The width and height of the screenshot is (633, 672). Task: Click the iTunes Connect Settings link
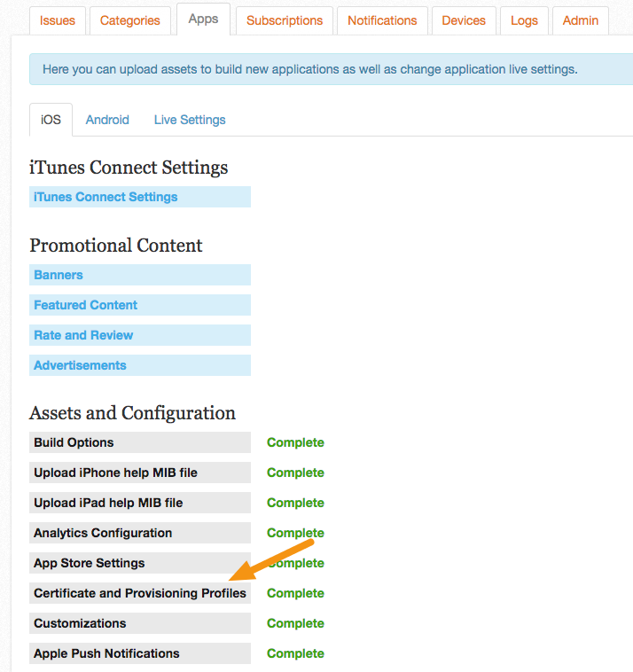pyautogui.click(x=140, y=197)
